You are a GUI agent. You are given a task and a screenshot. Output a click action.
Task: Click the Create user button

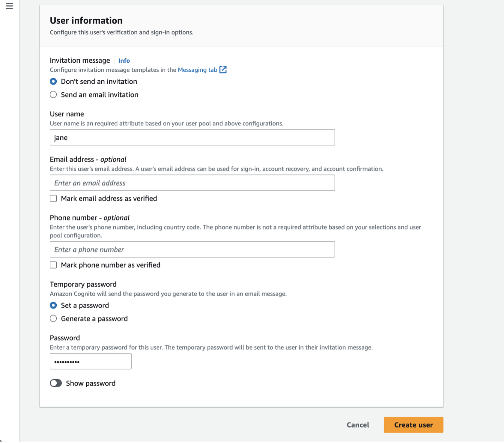(x=413, y=425)
